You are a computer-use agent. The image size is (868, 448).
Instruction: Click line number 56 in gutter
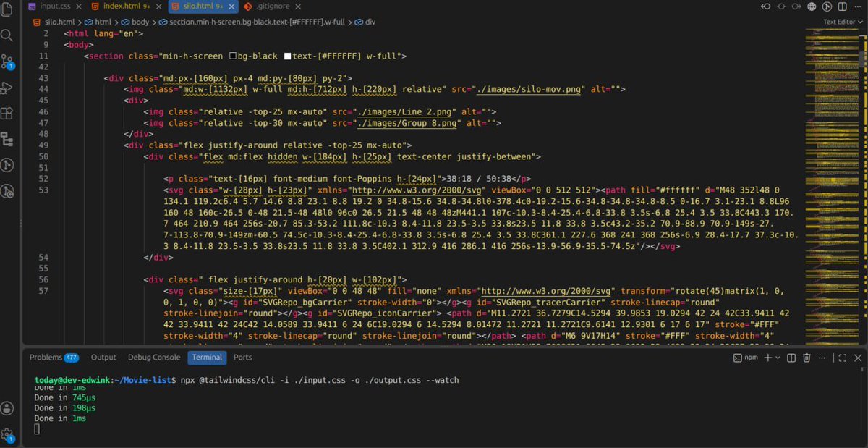pyautogui.click(x=44, y=280)
